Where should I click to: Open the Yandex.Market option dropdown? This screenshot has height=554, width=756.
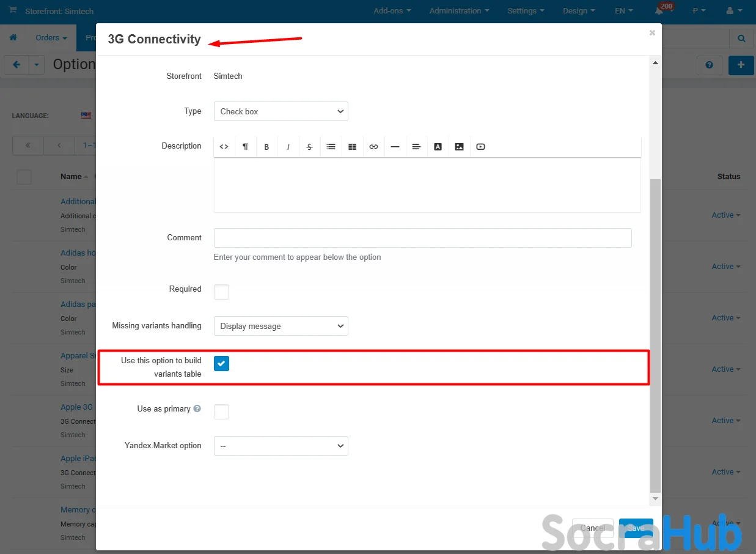281,446
